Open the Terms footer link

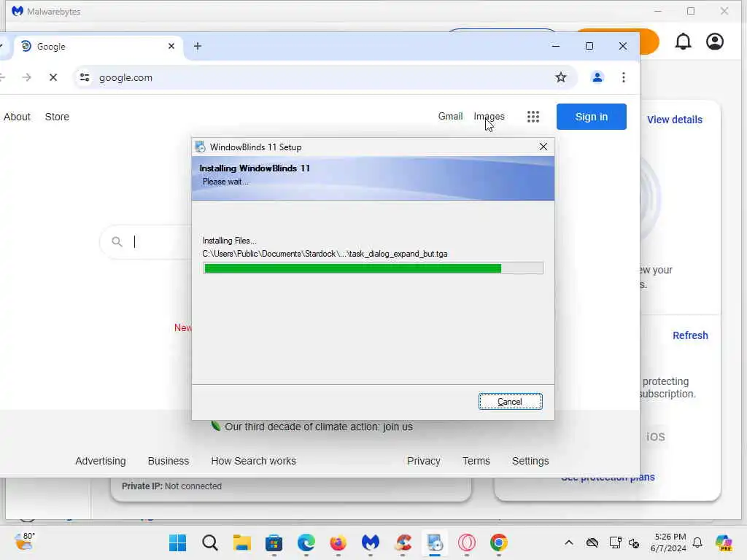(476, 461)
